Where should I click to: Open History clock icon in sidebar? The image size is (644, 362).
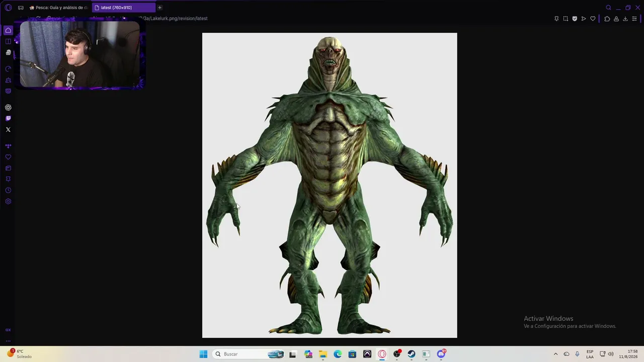[x=8, y=190]
